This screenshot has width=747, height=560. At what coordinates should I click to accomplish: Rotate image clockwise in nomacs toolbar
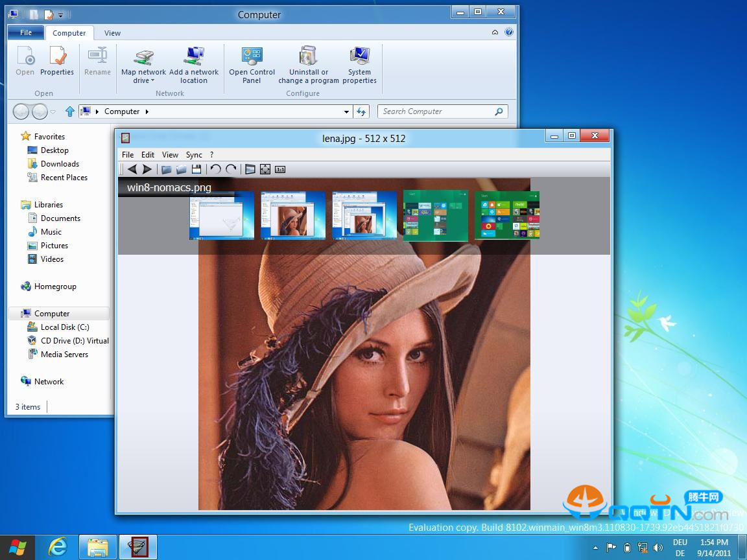231,169
